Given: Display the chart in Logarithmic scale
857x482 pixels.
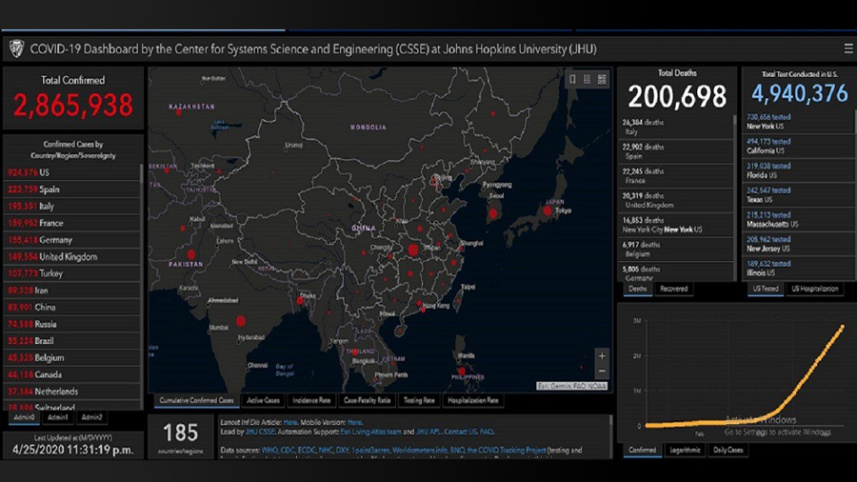Looking at the screenshot, I should (683, 451).
